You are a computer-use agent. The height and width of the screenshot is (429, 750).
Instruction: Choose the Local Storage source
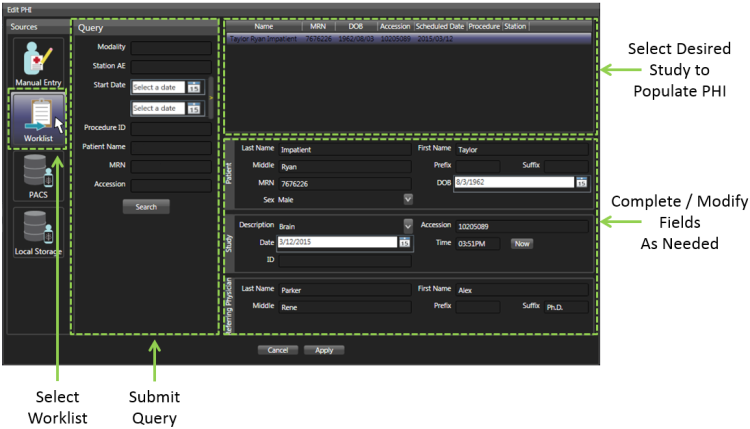point(37,232)
